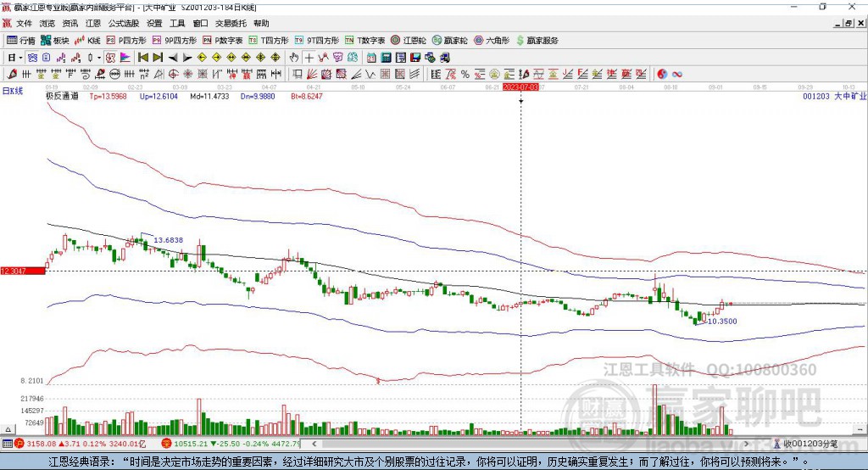868x470 pixels.
Task: Click the horizontal scrollbar left arrow
Action: click(314, 444)
